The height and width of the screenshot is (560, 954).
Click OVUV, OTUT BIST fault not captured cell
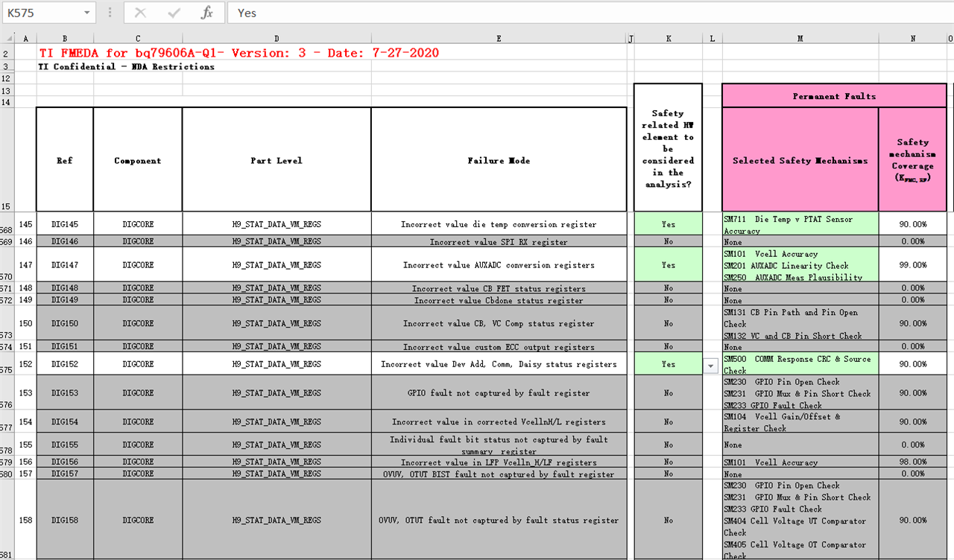coord(499,474)
